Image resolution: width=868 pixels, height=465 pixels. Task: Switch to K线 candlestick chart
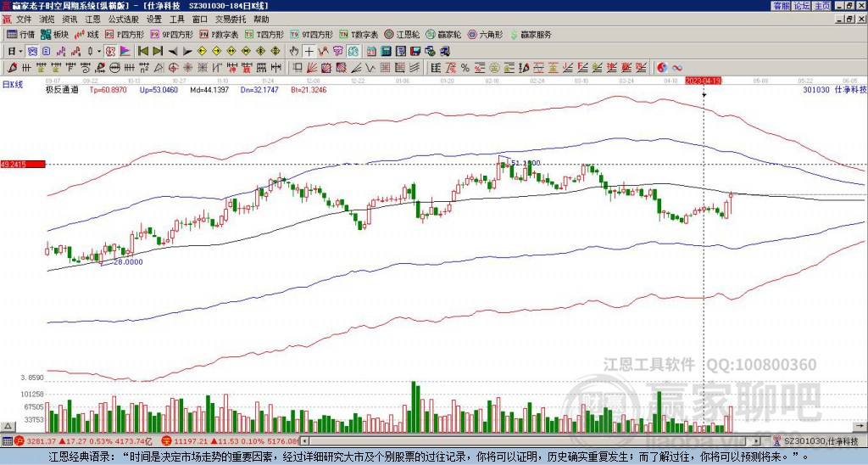[x=86, y=34]
